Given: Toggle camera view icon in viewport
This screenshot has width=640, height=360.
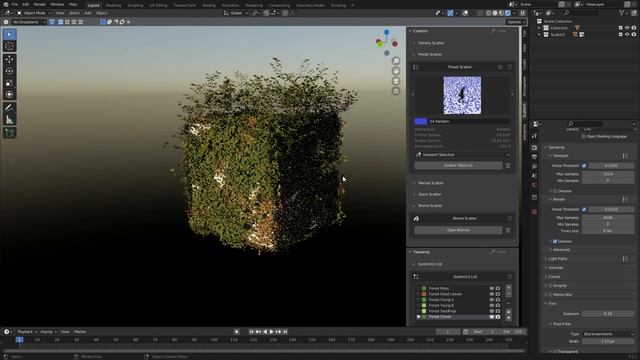Looking at the screenshot, I should (396, 81).
